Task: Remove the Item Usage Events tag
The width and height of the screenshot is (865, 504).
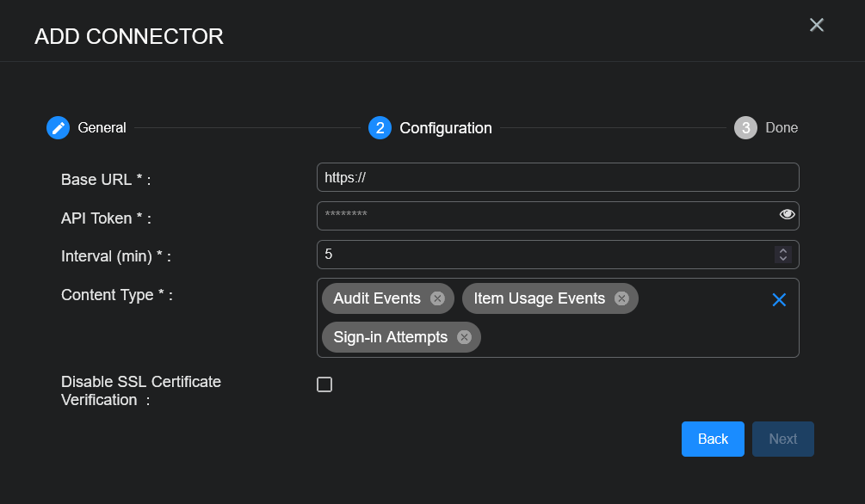Action: [x=621, y=298]
